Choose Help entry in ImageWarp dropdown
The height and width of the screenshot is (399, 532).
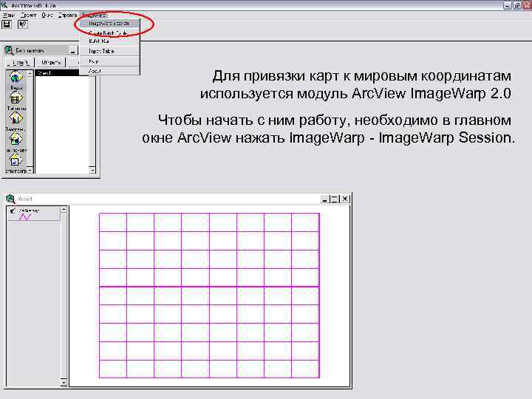pos(109,61)
